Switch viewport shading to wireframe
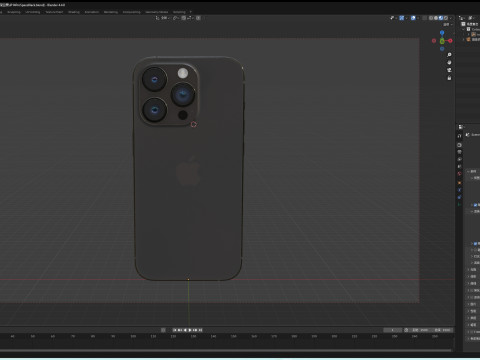The image size is (480, 360). click(431, 18)
